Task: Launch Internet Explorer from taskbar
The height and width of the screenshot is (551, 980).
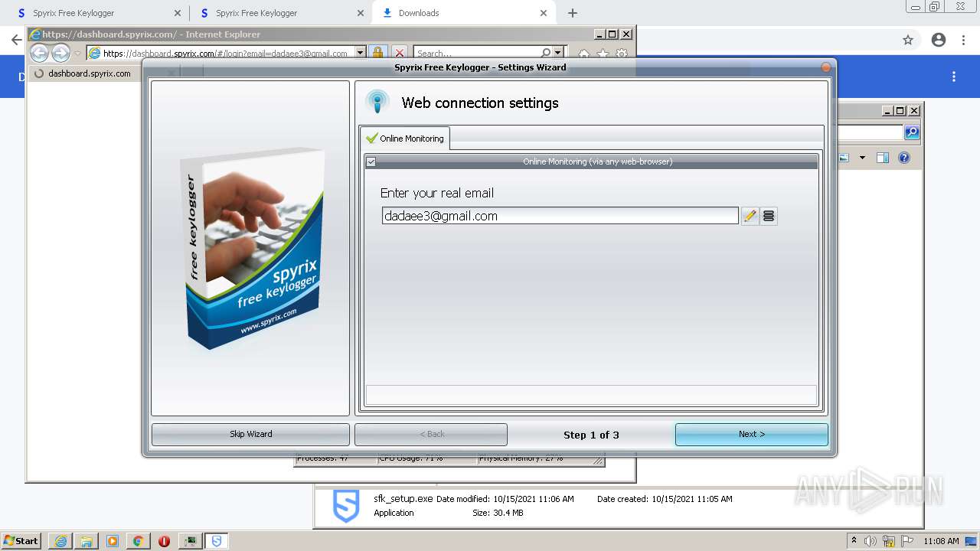Action: [60, 541]
